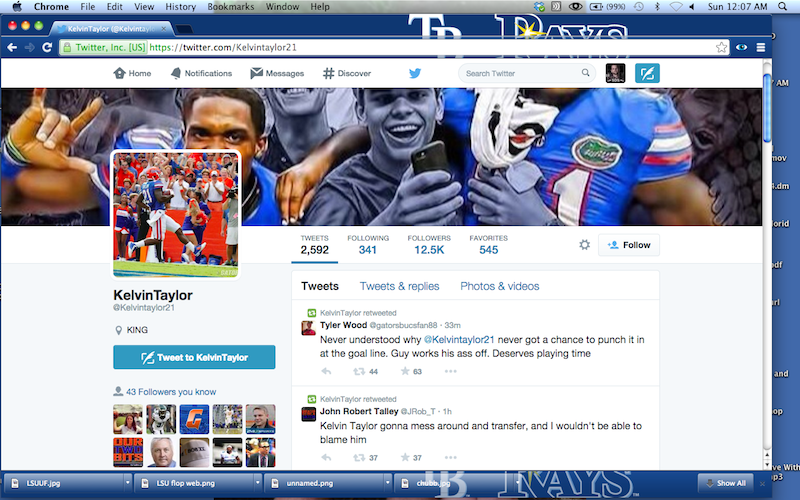
Task: Open the Bookmarks menu
Action: (x=231, y=7)
